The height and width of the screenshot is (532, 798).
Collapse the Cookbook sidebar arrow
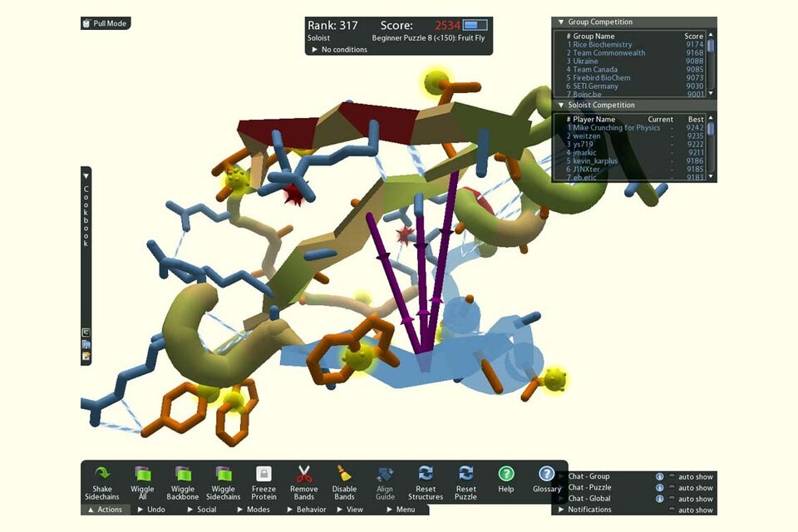(86, 175)
